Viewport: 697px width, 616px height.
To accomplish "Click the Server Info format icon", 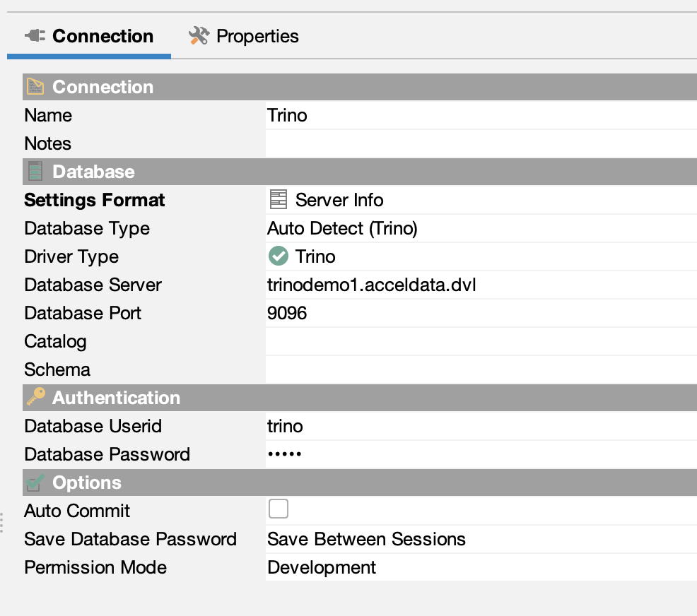I will 279,199.
